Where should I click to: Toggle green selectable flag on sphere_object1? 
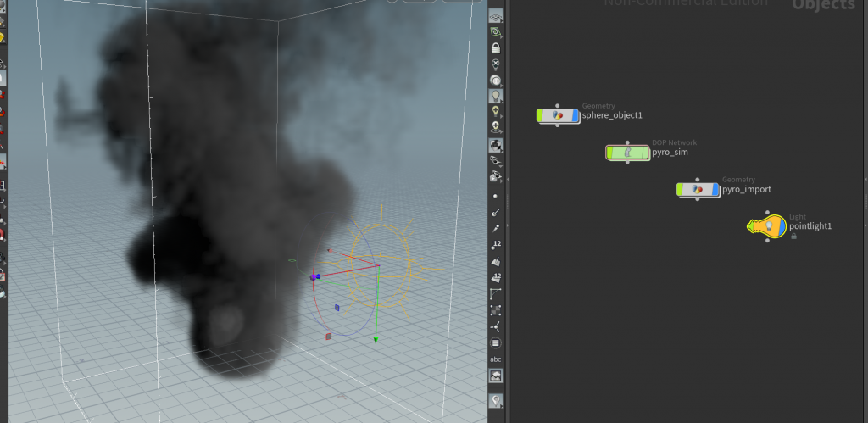click(540, 115)
